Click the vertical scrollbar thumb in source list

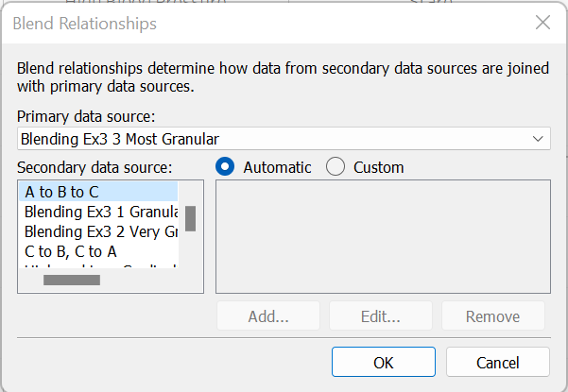click(190, 219)
